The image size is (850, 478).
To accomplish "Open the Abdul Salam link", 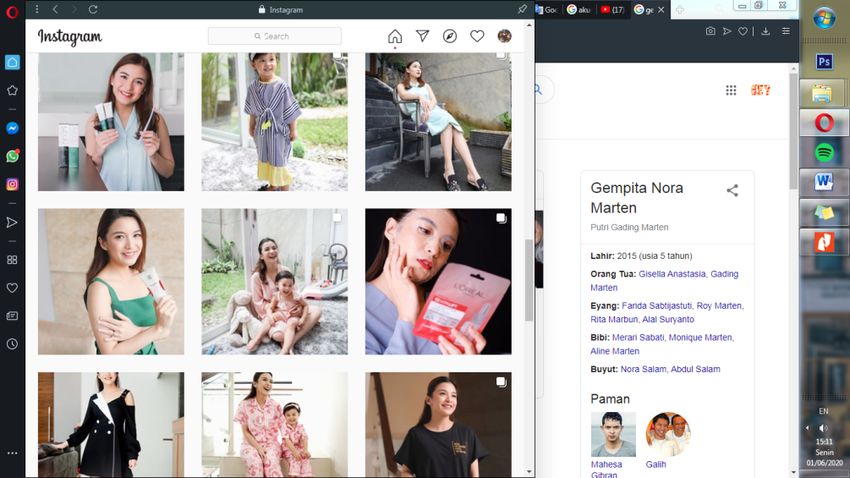I will [696, 369].
